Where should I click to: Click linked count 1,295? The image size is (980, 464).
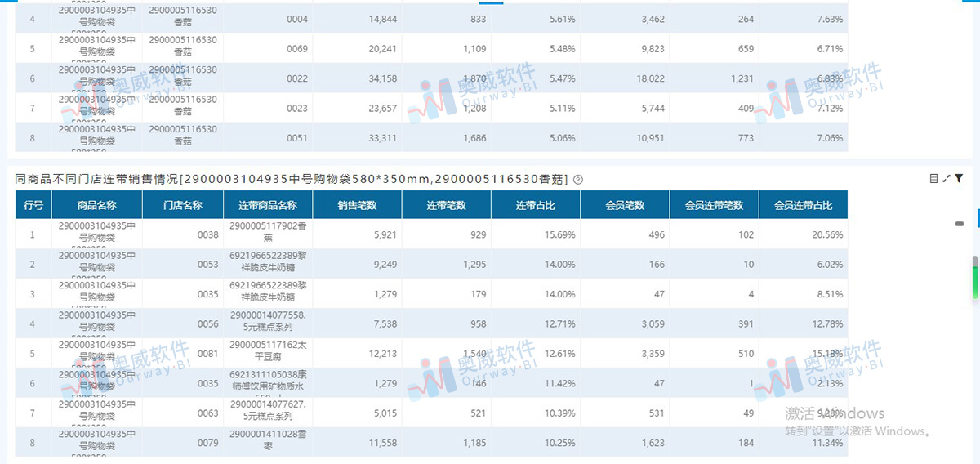[473, 264]
